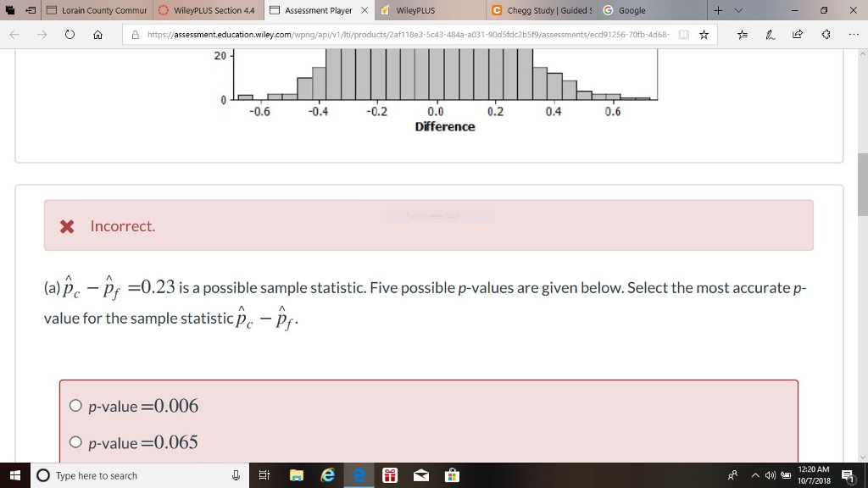868x488 pixels.
Task: Share this page
Action: tap(798, 34)
